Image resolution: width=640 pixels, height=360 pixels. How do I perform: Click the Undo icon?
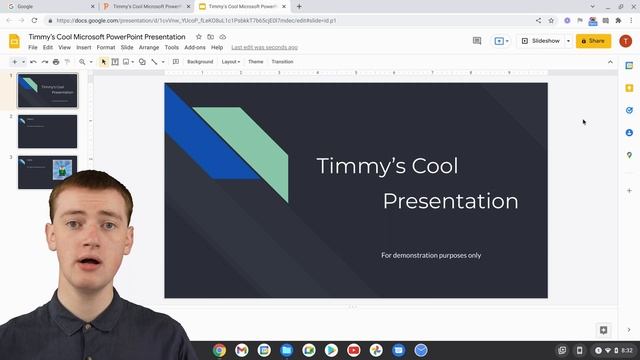[33, 62]
